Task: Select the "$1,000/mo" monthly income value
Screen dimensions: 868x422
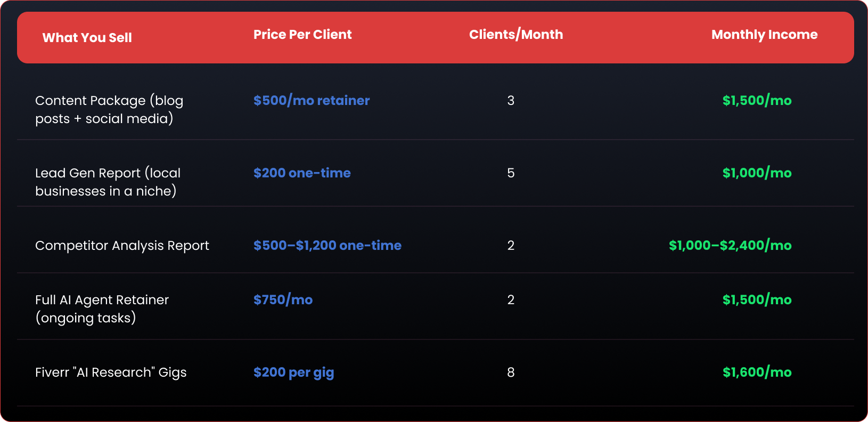Action: 757,173
